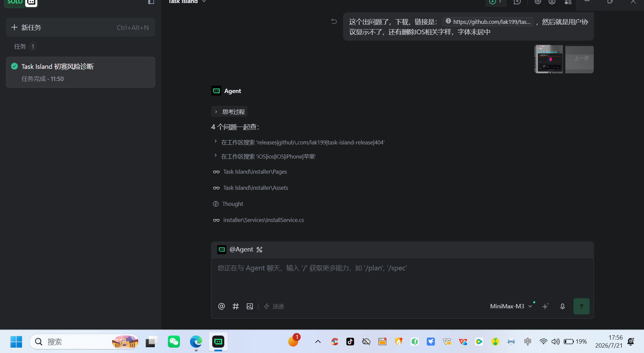Screen dimensions: 644x353
Task: Open the SOLO app icon on the taskbar
Action: [x=218, y=342]
